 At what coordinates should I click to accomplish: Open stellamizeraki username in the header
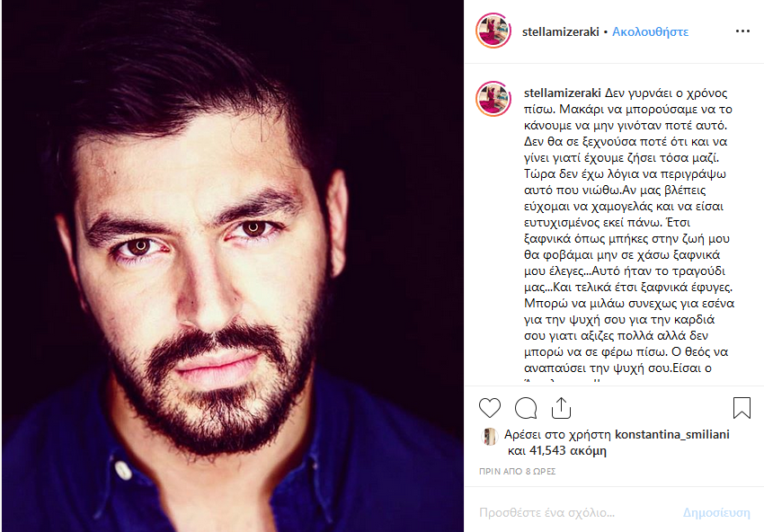[560, 31]
